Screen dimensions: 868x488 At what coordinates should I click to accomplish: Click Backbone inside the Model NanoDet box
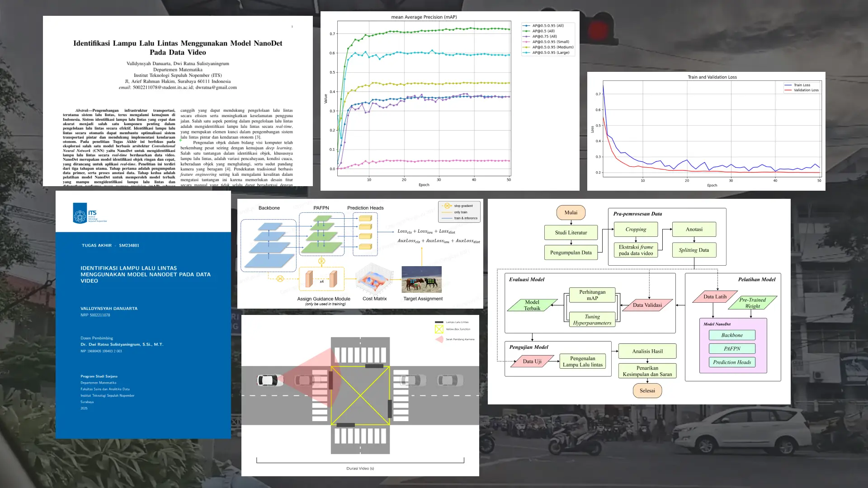point(732,335)
